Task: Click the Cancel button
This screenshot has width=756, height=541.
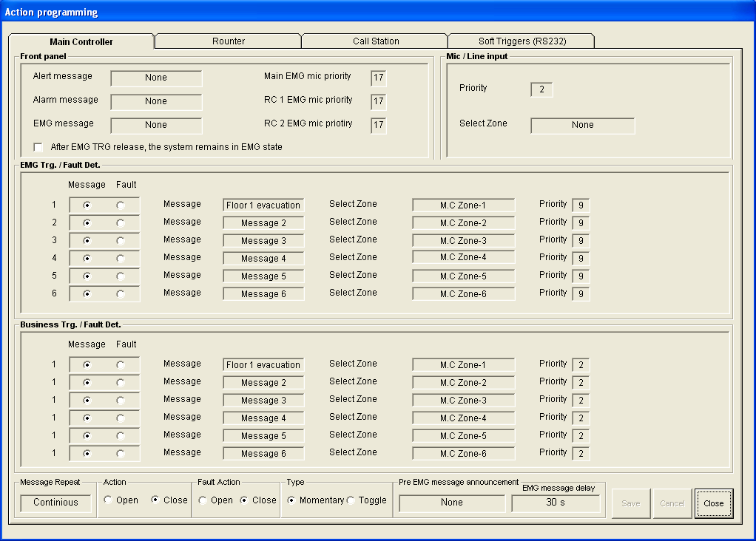Action: (x=672, y=503)
